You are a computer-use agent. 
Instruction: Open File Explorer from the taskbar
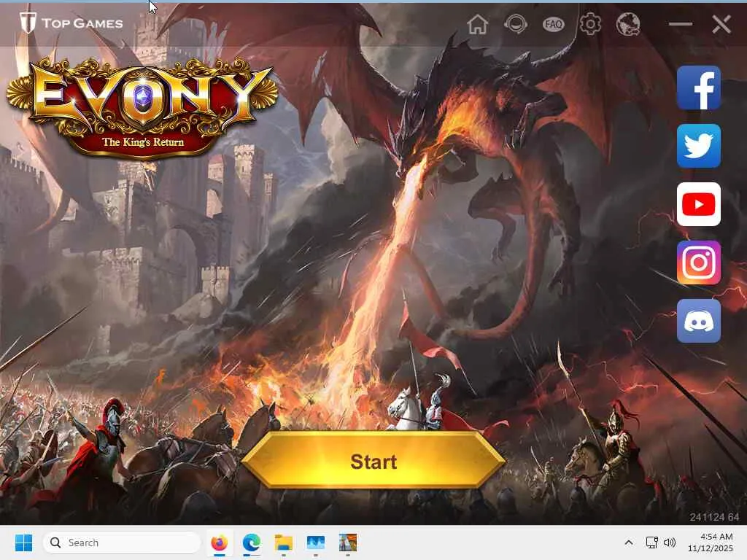pyautogui.click(x=284, y=542)
